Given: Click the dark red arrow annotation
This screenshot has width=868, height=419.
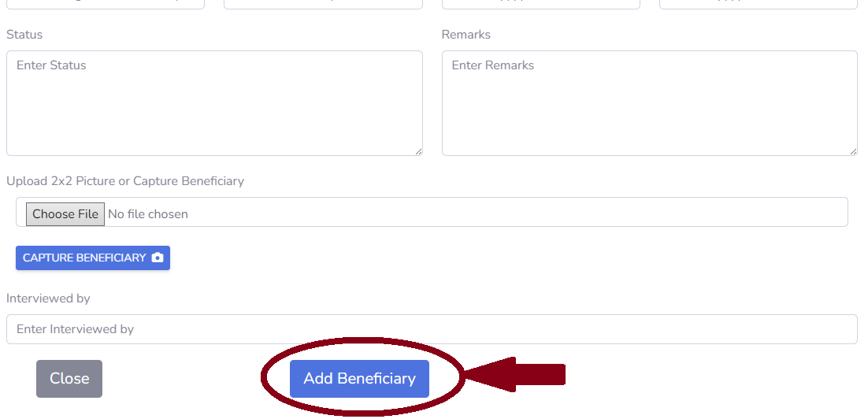Looking at the screenshot, I should [515, 375].
